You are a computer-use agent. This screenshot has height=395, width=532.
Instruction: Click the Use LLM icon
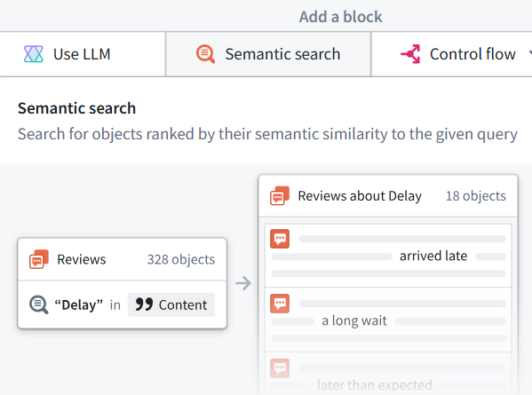[x=33, y=54]
